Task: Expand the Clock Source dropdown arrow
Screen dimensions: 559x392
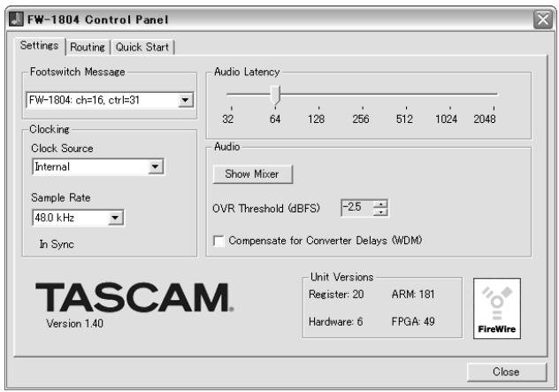Action: click(x=156, y=166)
